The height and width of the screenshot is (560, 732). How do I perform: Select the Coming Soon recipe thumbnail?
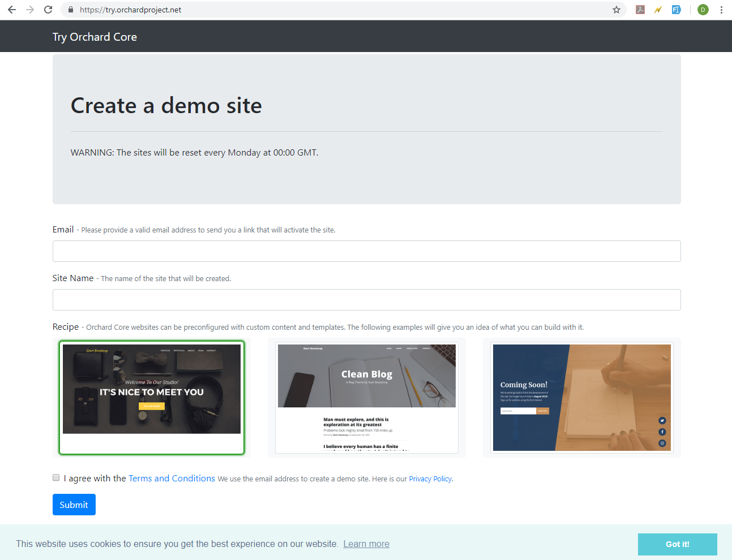582,397
